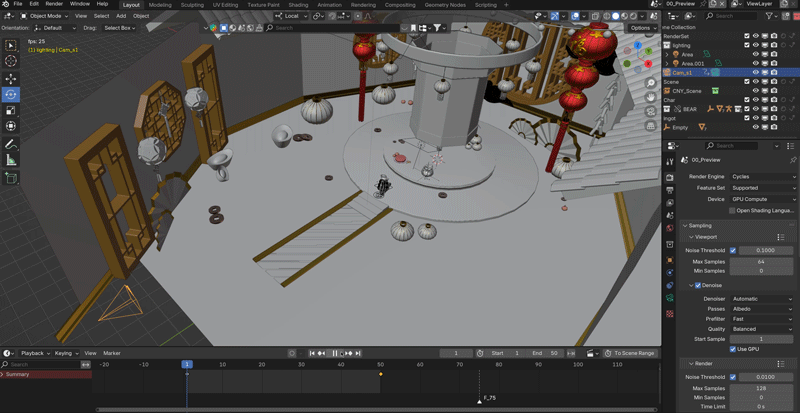Switch to the Shading workspace tab
This screenshot has height=413, width=800.
pos(298,5)
